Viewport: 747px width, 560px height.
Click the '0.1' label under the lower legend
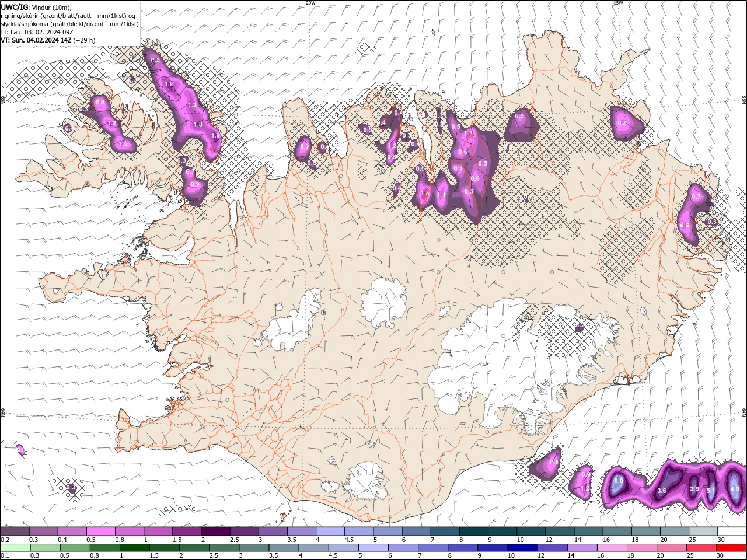coord(5,556)
